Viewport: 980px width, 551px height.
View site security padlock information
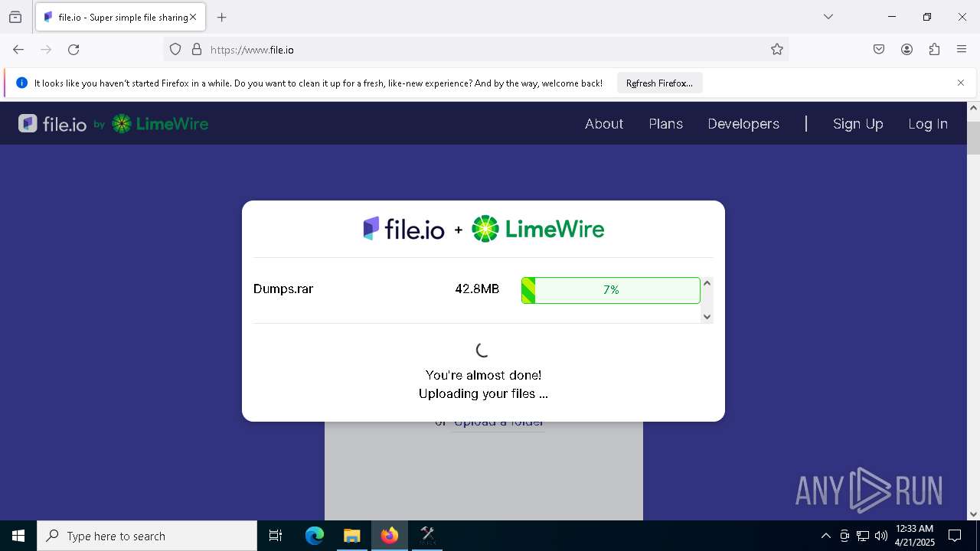197,50
